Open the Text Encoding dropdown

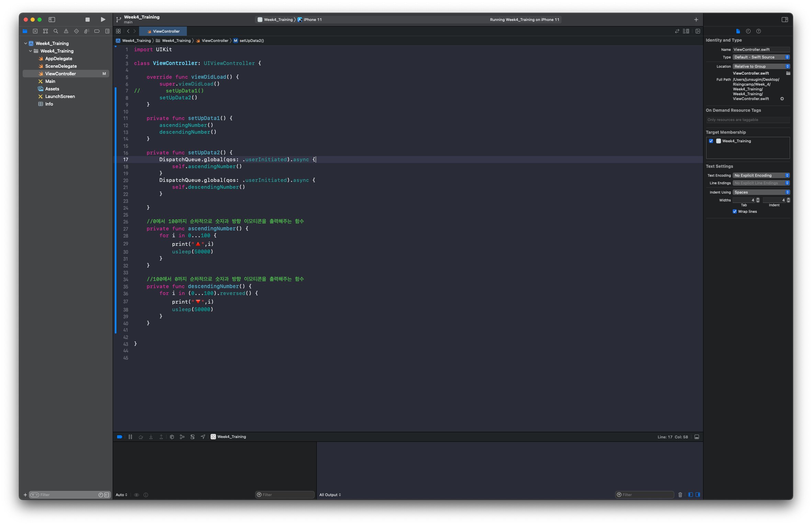click(761, 175)
